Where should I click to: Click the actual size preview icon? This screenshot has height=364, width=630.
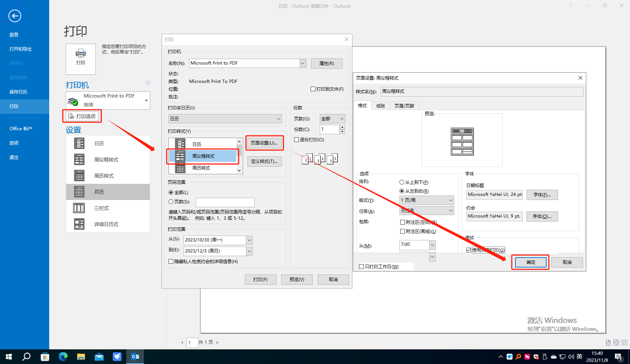click(608, 343)
